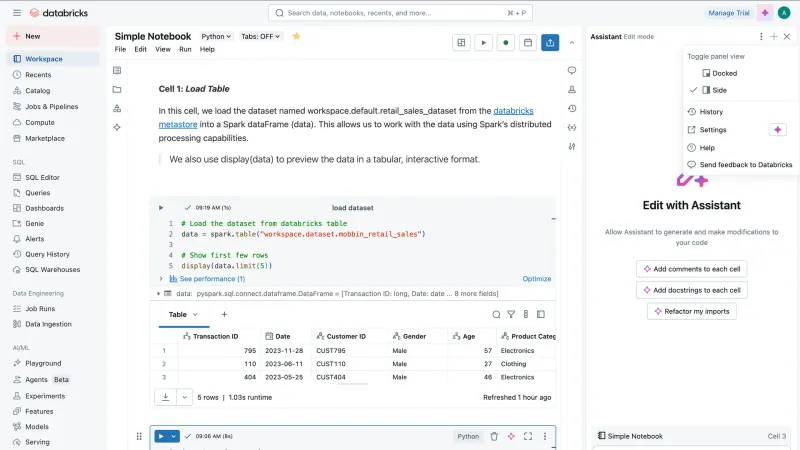Download the table results

click(x=165, y=397)
